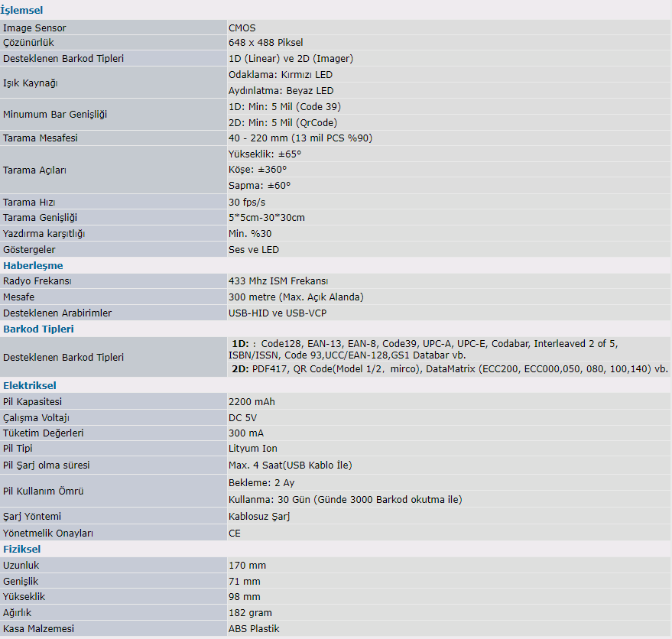Viewport: 672px width, 639px height.
Task: Select the Kablosuz Şarj value
Action: [259, 517]
